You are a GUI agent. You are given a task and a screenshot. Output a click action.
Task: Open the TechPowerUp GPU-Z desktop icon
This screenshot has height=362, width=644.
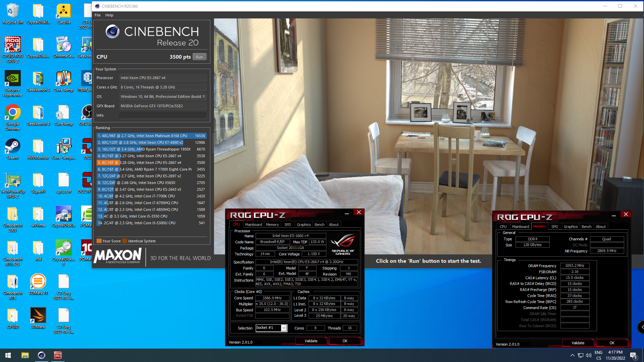[13, 185]
